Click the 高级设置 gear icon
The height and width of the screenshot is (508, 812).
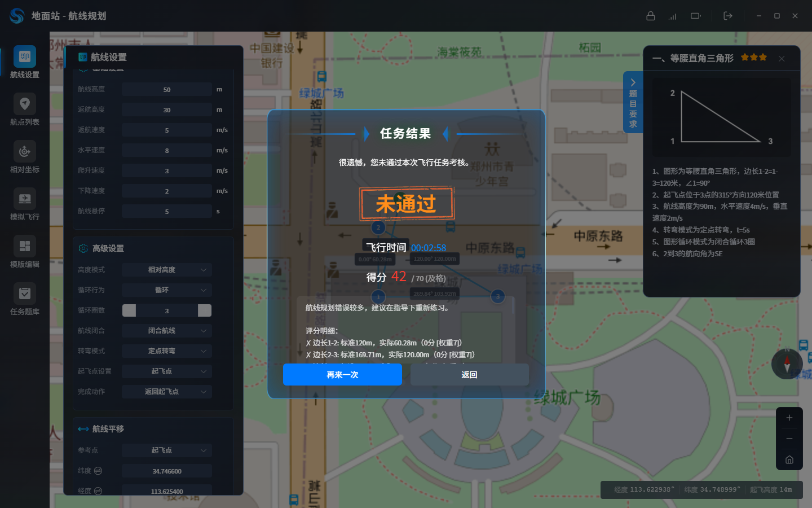click(x=83, y=248)
